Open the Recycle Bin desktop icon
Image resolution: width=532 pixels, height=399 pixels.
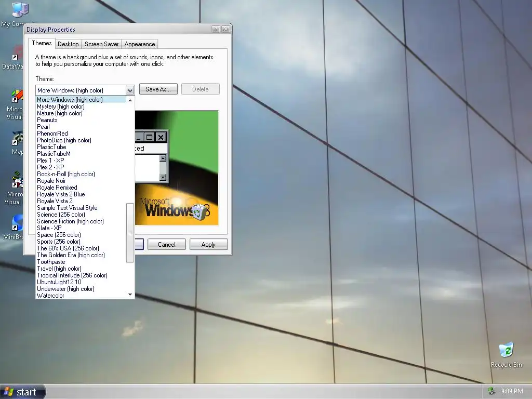point(506,354)
